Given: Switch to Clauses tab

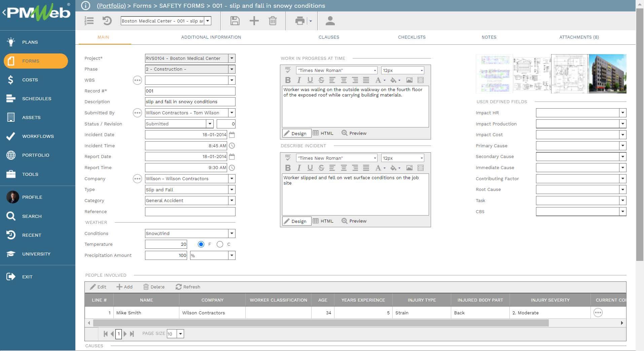Looking at the screenshot, I should click(x=329, y=37).
